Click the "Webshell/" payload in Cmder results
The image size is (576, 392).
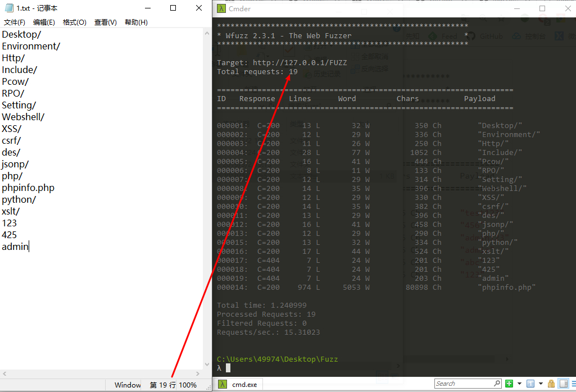pyautogui.click(x=502, y=189)
